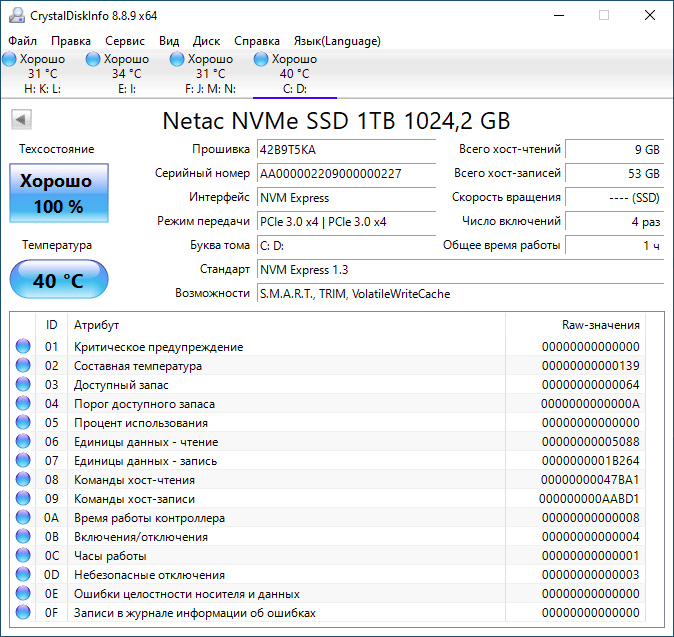Select raw value 000000001B264
This screenshot has height=637, width=674.
click(591, 461)
